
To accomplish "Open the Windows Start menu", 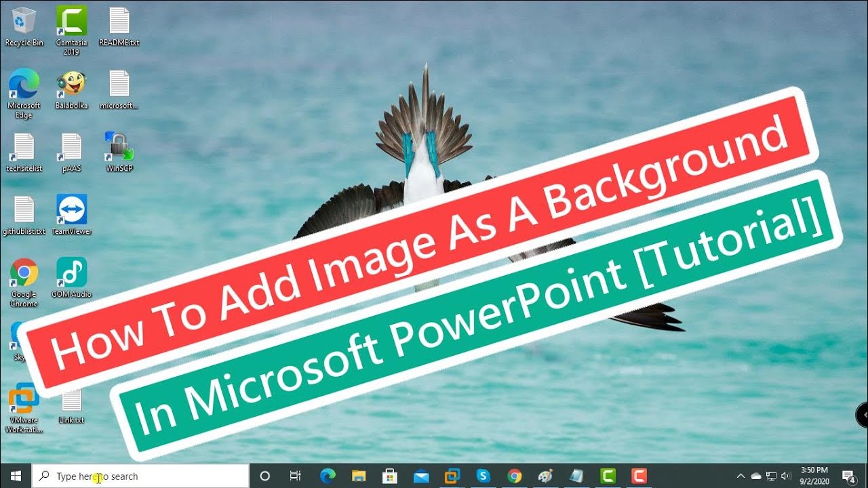I will coord(16,476).
